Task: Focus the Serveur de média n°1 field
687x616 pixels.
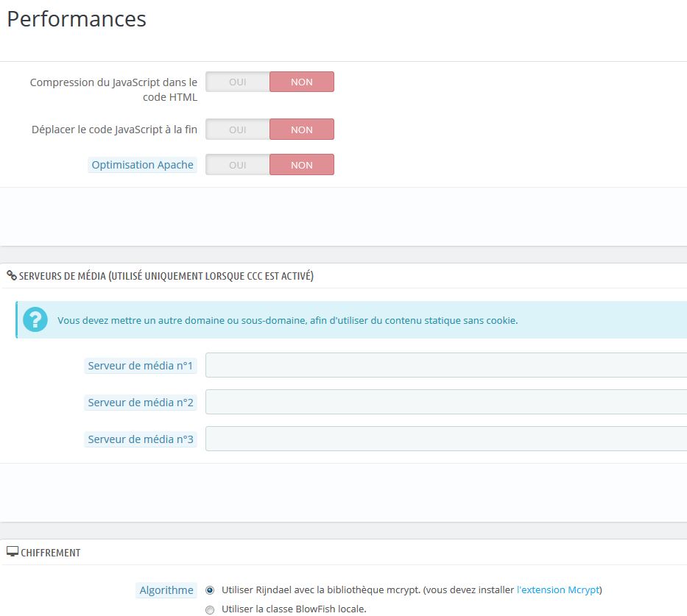Action: 446,365
